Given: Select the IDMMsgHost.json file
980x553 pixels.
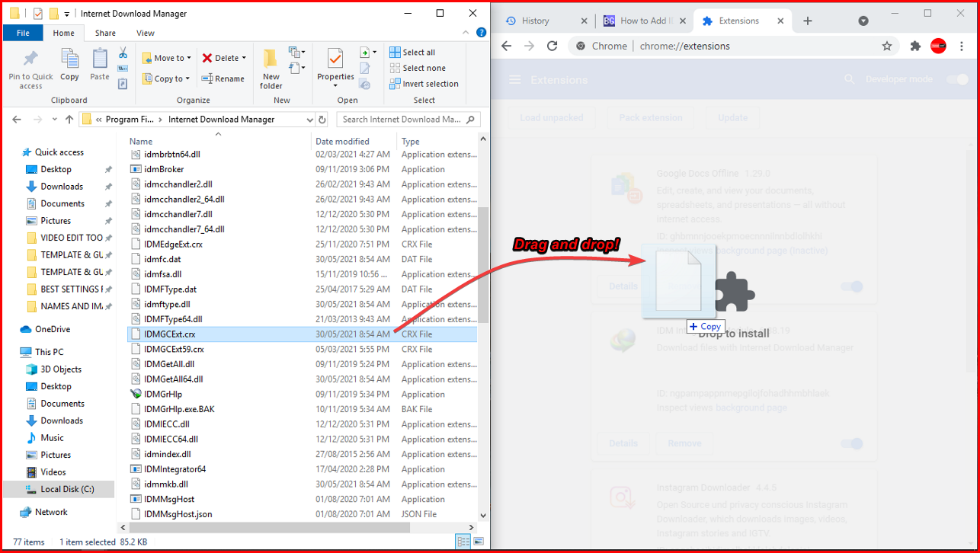Looking at the screenshot, I should 178,514.
